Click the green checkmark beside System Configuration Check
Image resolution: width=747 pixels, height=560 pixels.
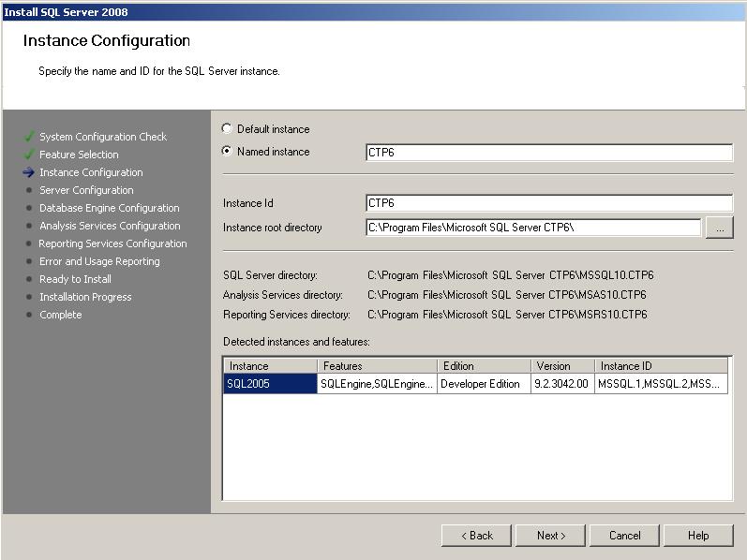29,136
